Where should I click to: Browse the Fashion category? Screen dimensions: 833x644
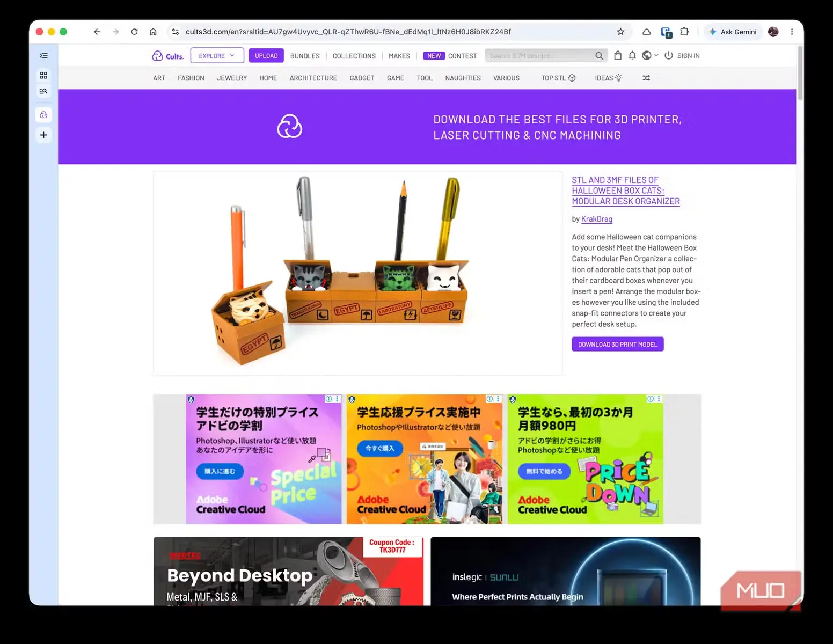191,78
